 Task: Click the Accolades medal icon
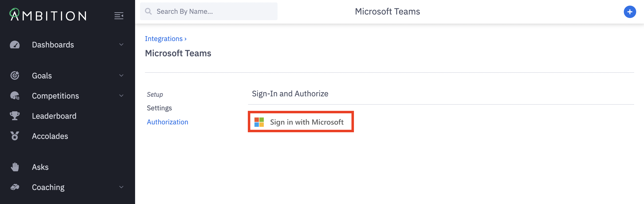click(15, 136)
